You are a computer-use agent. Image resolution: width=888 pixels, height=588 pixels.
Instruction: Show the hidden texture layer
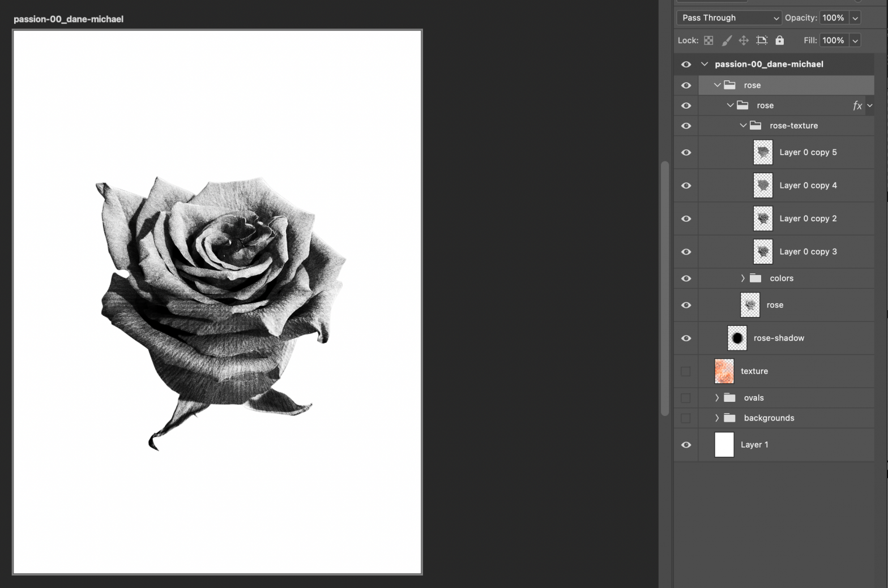click(x=686, y=371)
